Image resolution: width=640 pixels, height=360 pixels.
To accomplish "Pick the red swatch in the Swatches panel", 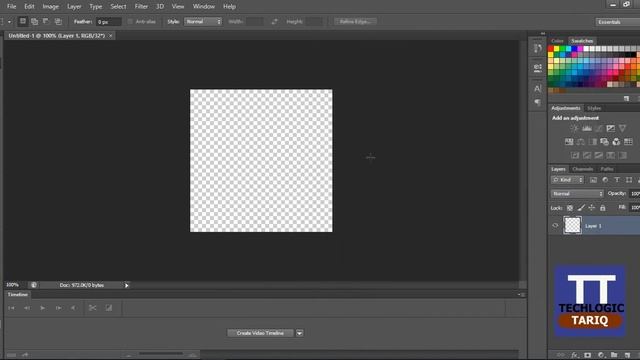I will (551, 49).
